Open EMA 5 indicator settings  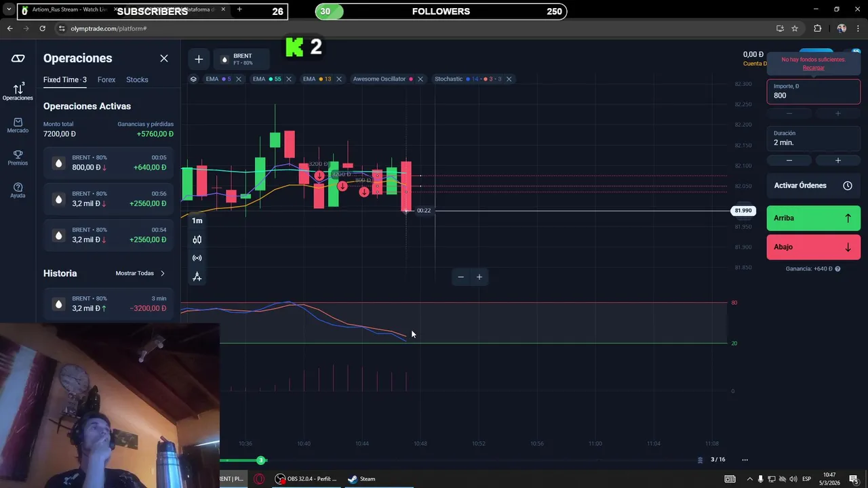[218, 79]
